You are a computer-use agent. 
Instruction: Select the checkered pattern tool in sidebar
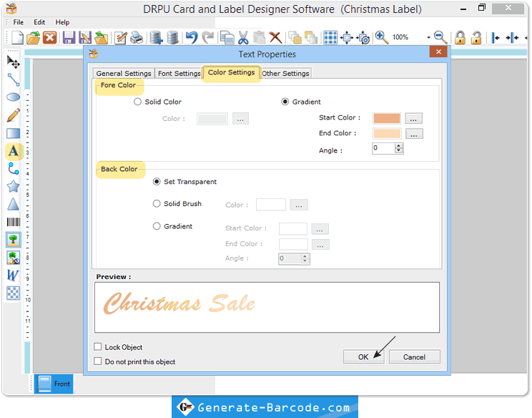pos(14,293)
